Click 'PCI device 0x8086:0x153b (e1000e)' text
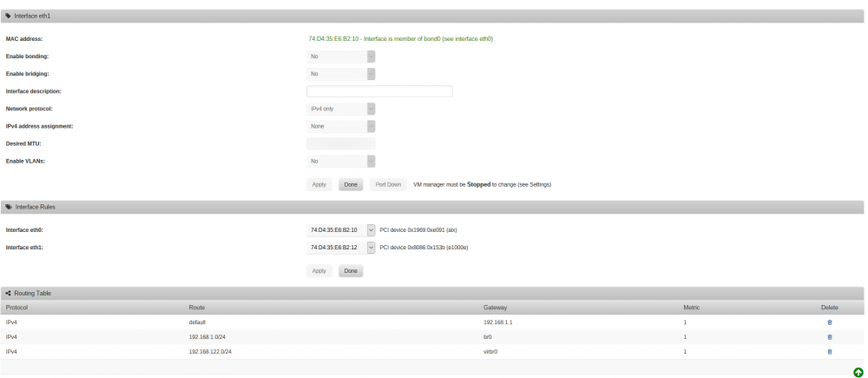 (x=424, y=248)
